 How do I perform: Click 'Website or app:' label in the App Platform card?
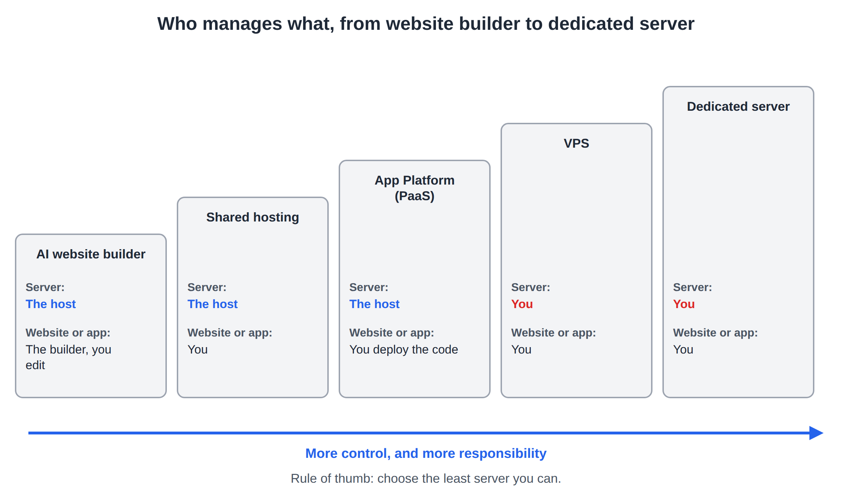pyautogui.click(x=392, y=333)
